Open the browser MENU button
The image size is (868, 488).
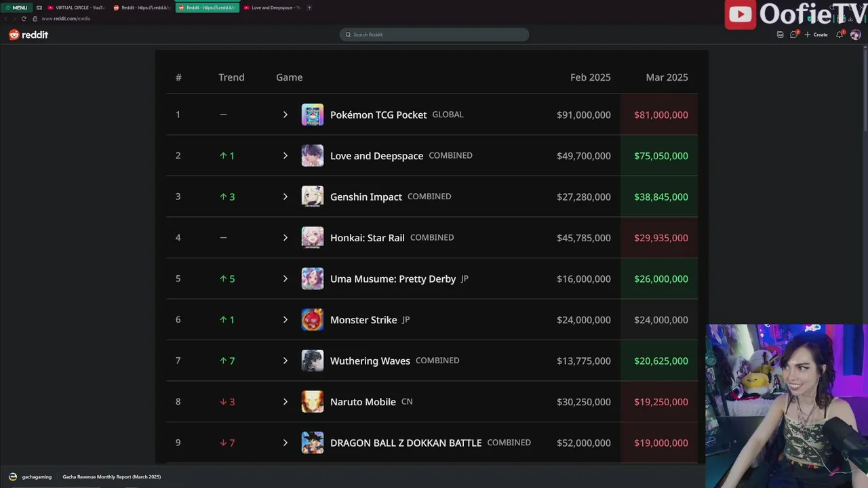[16, 7]
